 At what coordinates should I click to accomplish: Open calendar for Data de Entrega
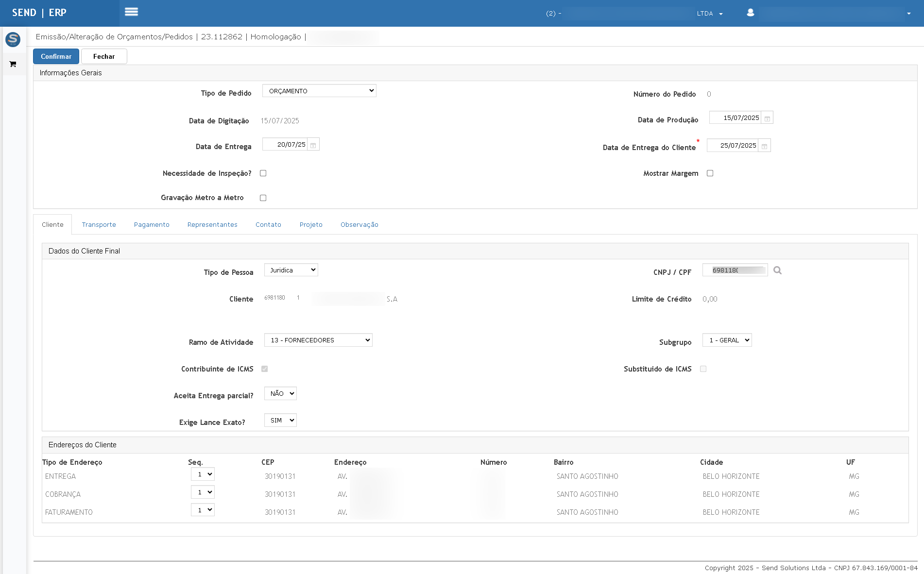coord(313,145)
